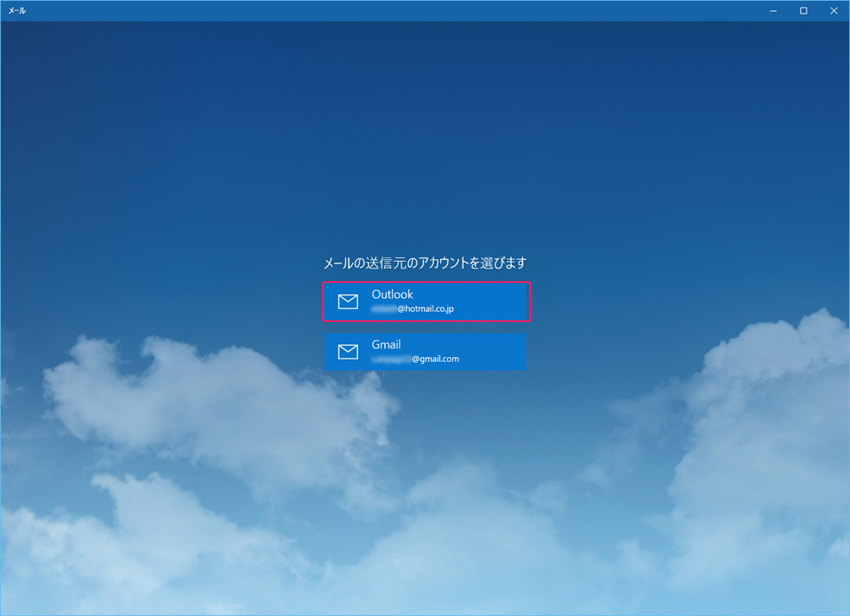Choose the Gmail account button
This screenshot has height=616, width=850.
tap(425, 352)
